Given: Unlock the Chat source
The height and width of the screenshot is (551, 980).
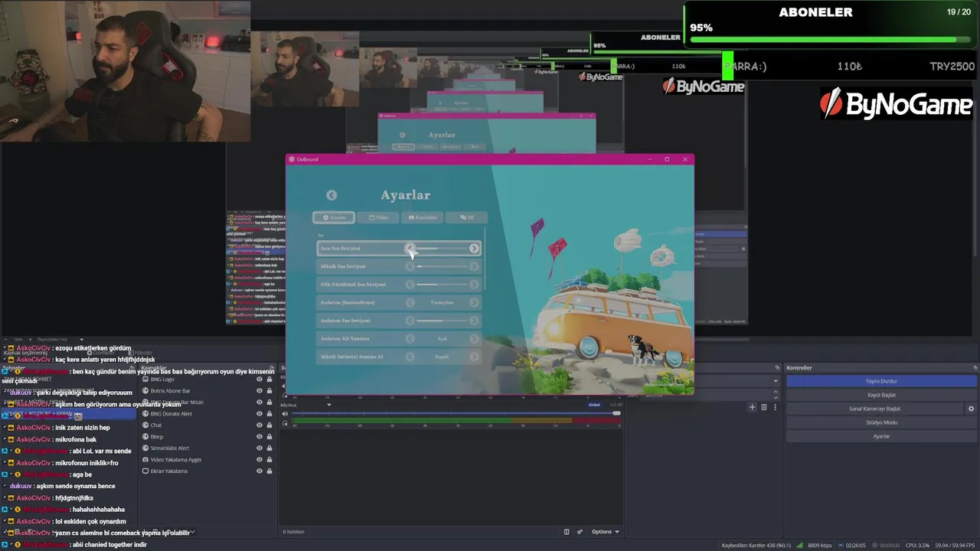Looking at the screenshot, I should [x=269, y=425].
